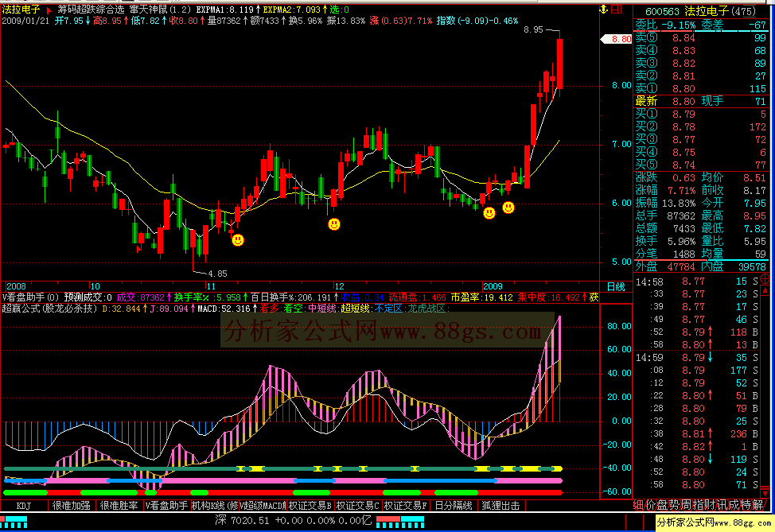Click the 日线 period selector label
775x532 pixels.
click(x=616, y=286)
